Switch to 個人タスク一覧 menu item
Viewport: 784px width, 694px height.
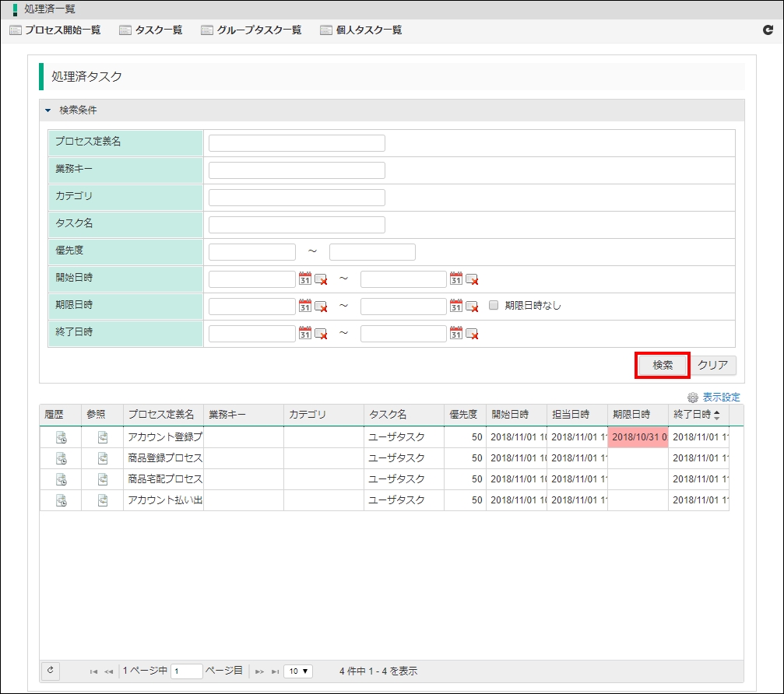(x=360, y=30)
